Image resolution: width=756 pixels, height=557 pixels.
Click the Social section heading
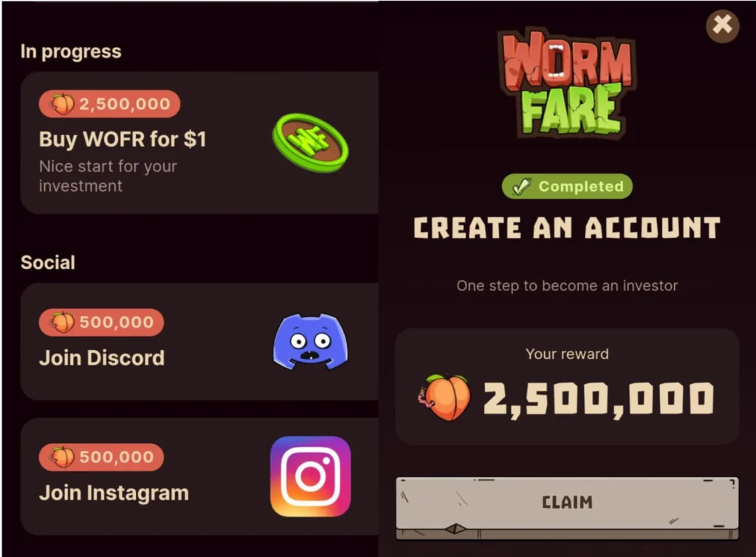coord(48,262)
